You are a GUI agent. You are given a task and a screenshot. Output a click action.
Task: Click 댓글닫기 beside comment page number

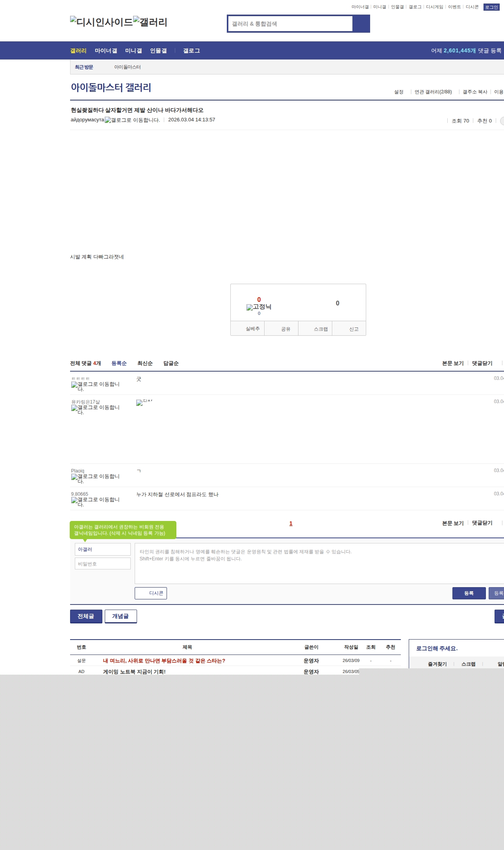[482, 523]
